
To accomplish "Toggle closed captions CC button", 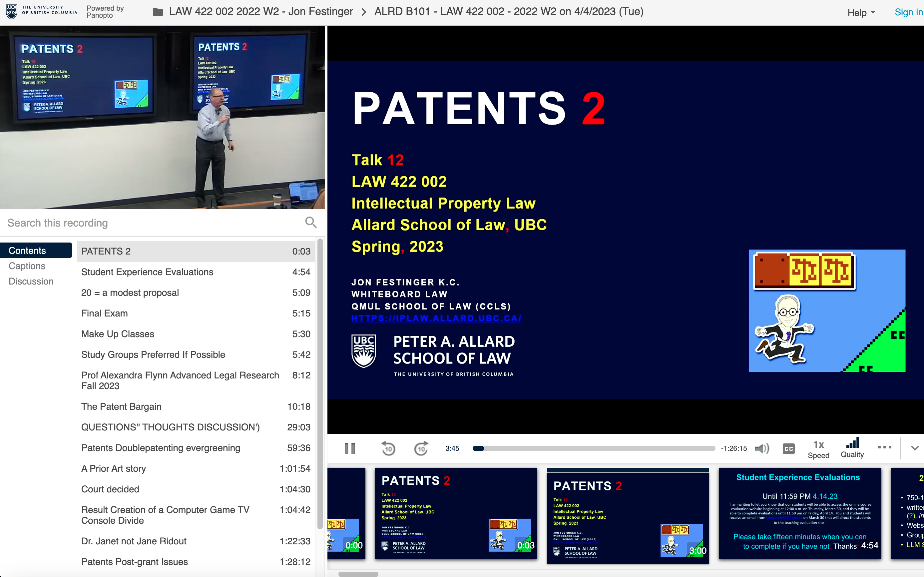I will [788, 448].
